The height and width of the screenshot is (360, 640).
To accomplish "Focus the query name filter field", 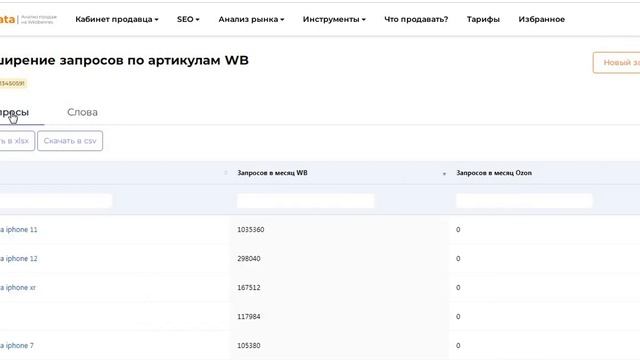I will [56, 201].
